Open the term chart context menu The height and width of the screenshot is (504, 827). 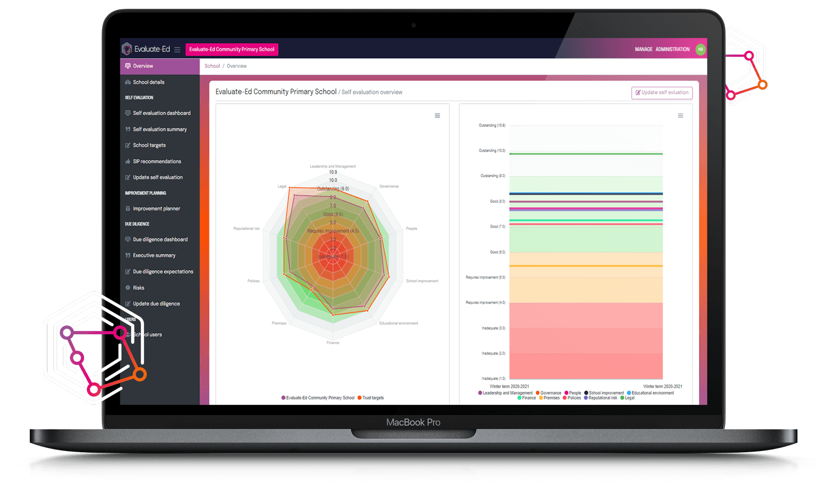(680, 116)
